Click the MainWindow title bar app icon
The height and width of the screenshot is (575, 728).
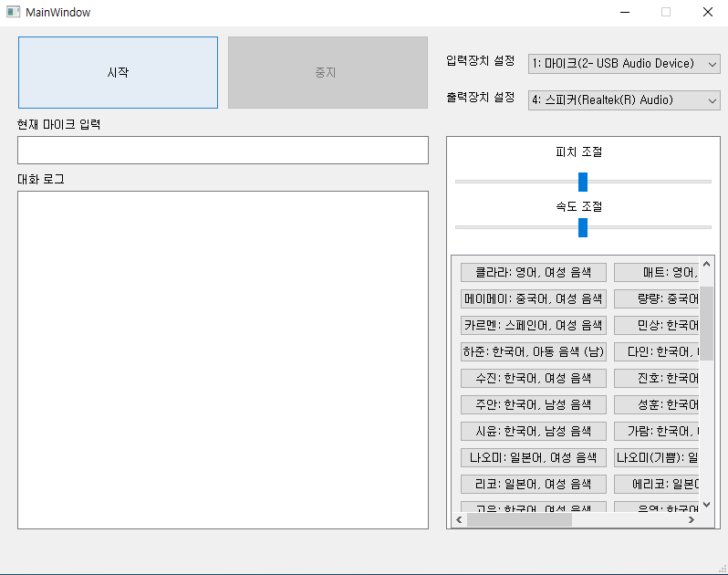point(13,12)
